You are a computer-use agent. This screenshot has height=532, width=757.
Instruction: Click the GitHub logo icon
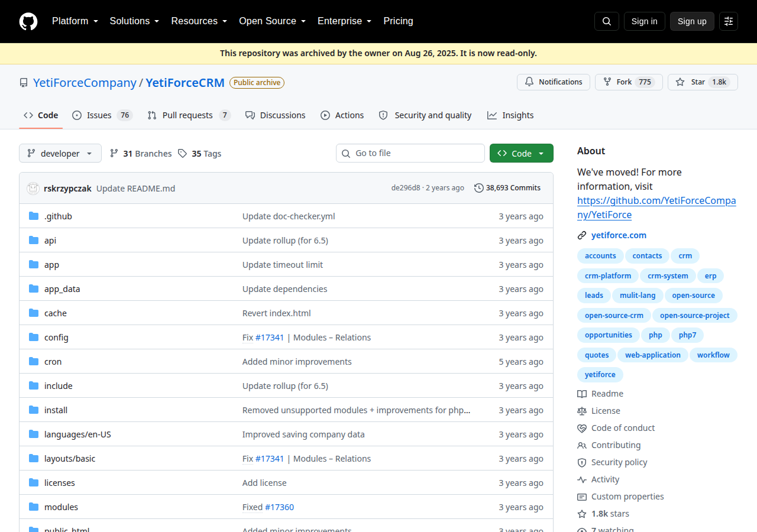[x=28, y=21]
